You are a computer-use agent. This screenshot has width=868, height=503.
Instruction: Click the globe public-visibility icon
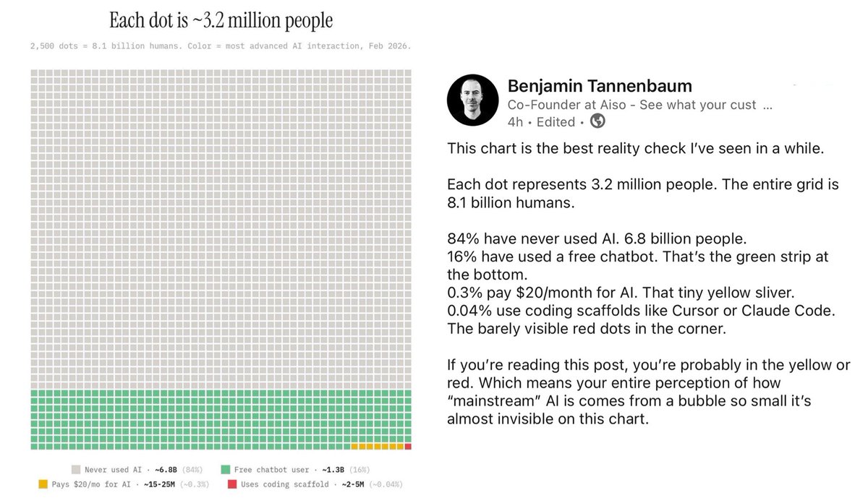(x=597, y=121)
